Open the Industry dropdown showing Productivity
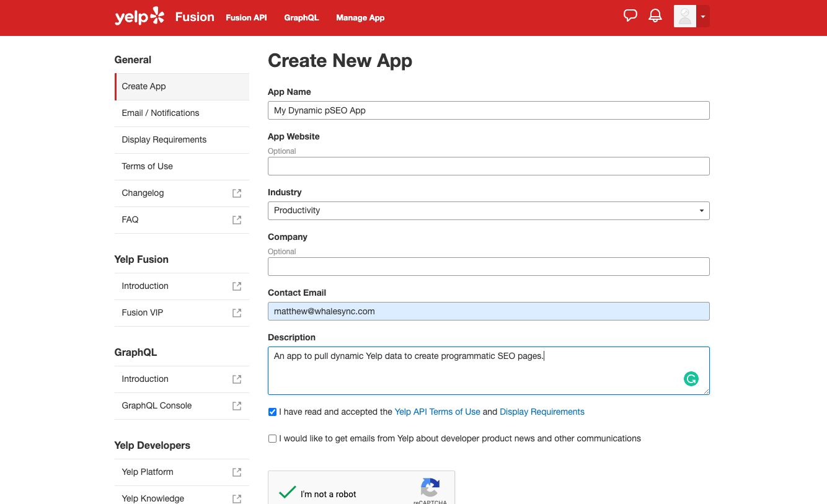The width and height of the screenshot is (827, 504). point(489,211)
